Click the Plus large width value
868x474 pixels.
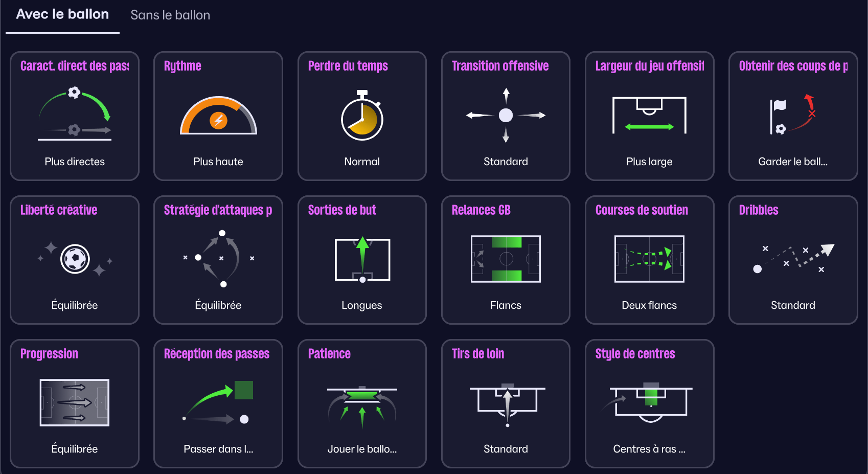point(649,162)
